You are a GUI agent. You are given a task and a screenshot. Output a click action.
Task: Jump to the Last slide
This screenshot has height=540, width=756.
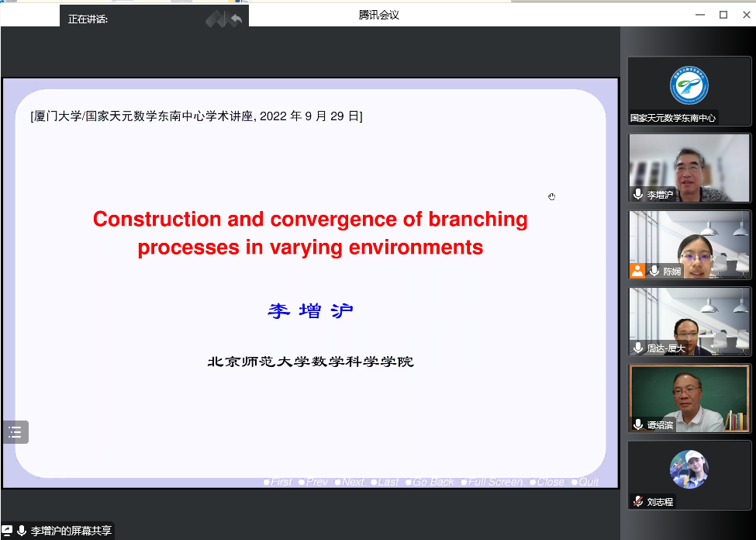coord(386,482)
